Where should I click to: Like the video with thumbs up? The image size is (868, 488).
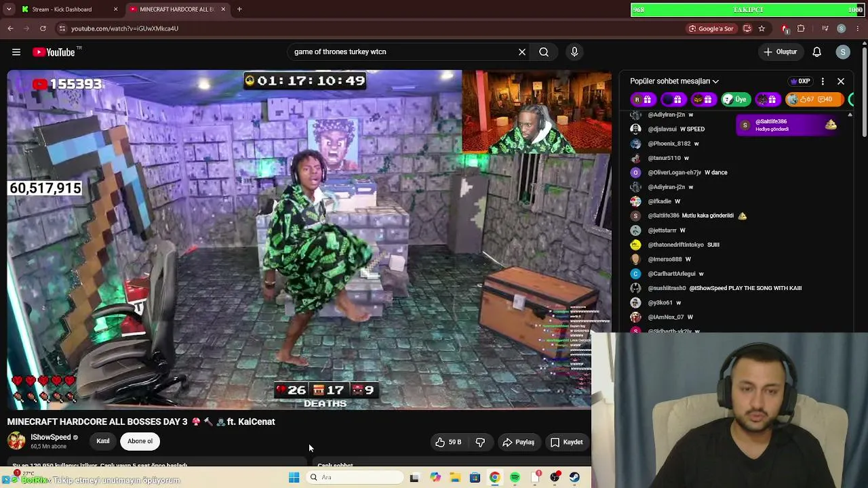point(448,442)
